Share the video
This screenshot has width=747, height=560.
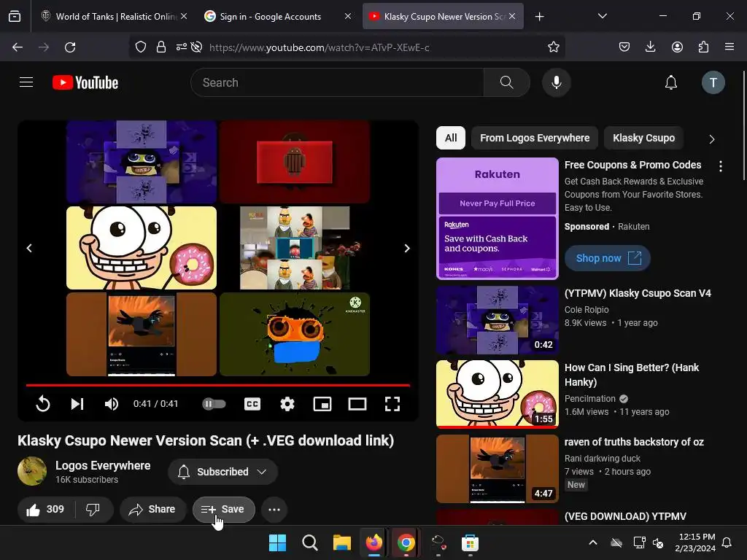pyautogui.click(x=152, y=509)
